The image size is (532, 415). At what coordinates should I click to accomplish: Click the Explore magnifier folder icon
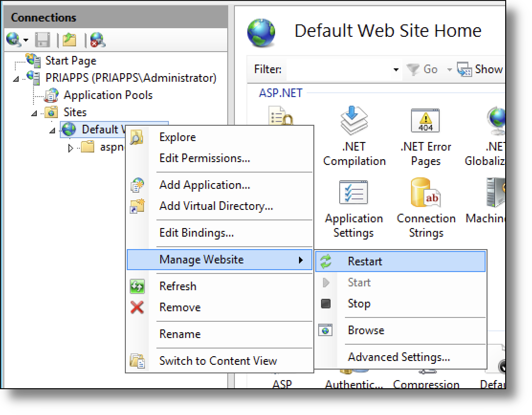pos(137,137)
